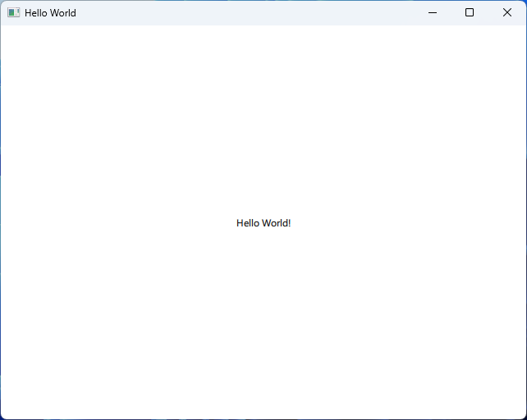Click blank area left of the "Hello World!" label
The height and width of the screenshot is (420, 527).
[x=123, y=223]
